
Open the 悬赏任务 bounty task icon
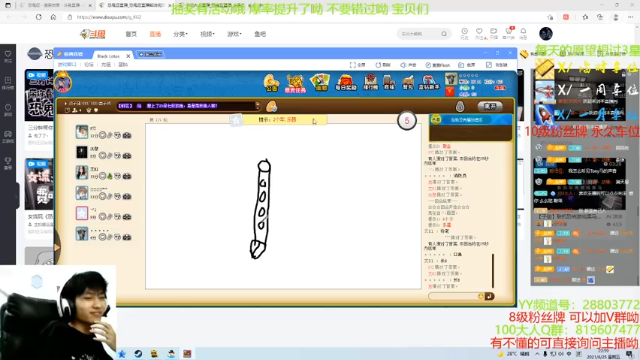tap(295, 83)
